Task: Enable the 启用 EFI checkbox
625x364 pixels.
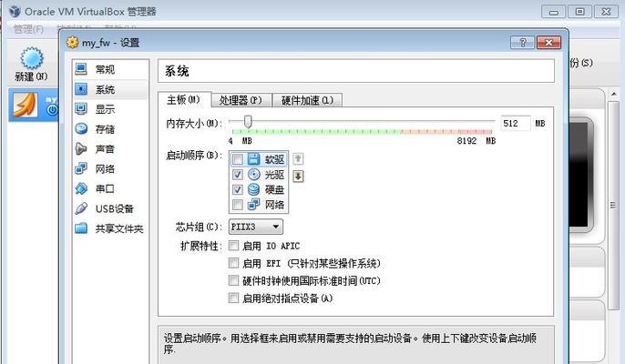Action: (x=233, y=263)
